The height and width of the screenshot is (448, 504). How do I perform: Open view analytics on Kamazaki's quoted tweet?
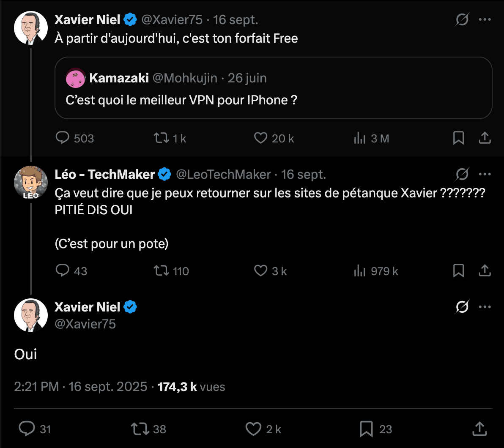[x=360, y=138]
